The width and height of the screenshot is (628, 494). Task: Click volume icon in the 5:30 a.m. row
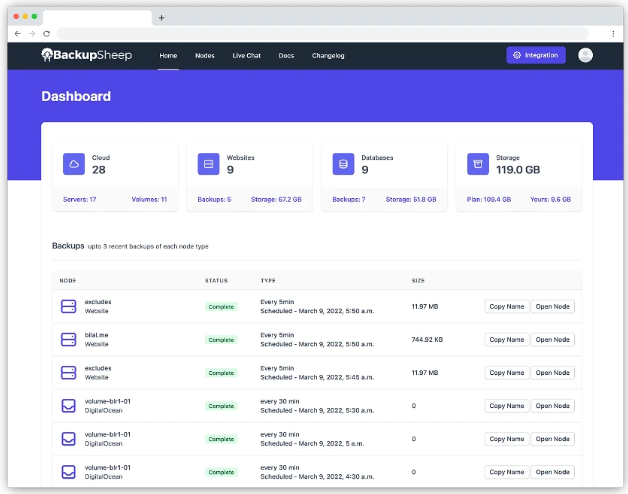point(68,405)
